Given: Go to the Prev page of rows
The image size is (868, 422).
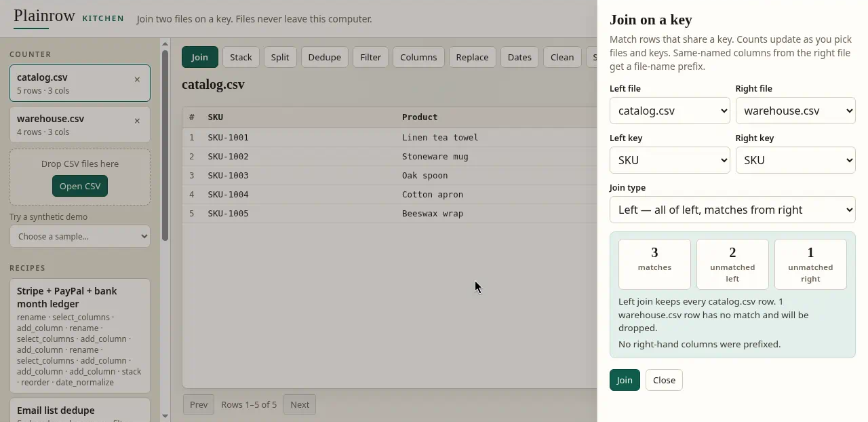Looking at the screenshot, I should tap(199, 404).
